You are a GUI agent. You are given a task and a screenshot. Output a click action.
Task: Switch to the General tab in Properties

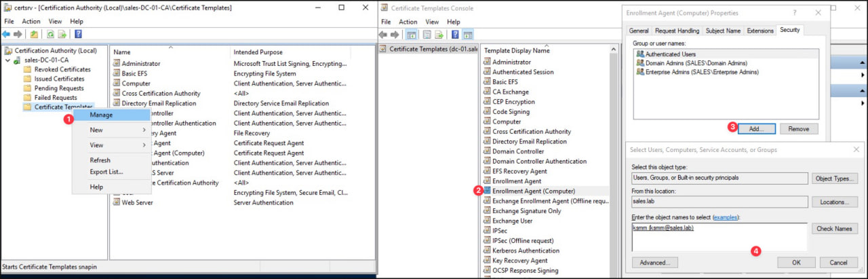point(639,31)
